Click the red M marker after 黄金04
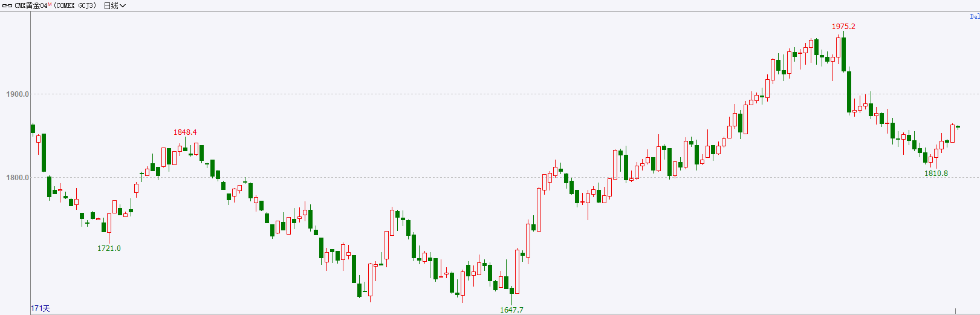Screen dimensions: 980x315 [x=50, y=4]
